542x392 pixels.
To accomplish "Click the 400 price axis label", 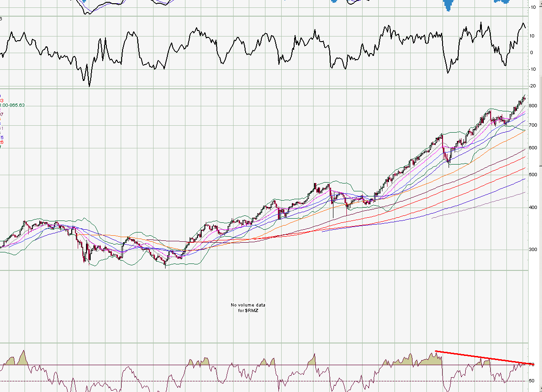I will pyautogui.click(x=533, y=208).
